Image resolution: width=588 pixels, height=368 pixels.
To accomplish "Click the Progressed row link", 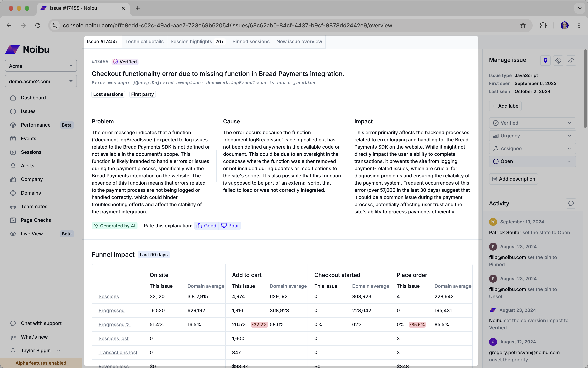I will point(111,311).
